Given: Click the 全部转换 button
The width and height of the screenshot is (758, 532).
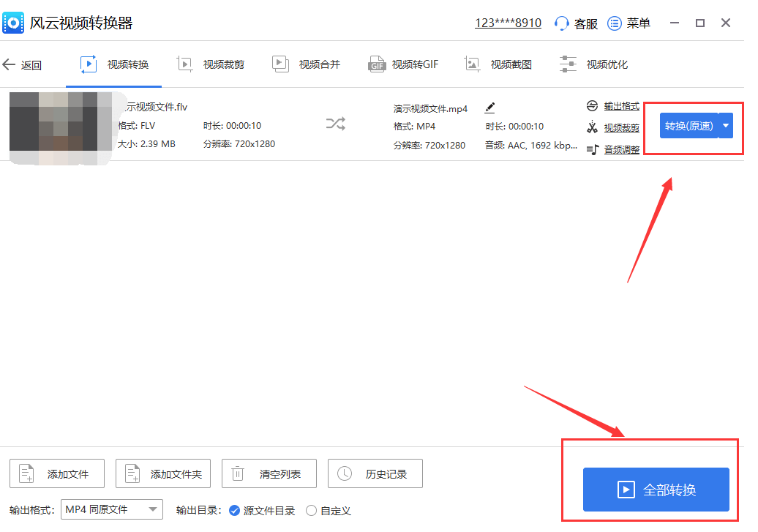Looking at the screenshot, I should tap(656, 490).
